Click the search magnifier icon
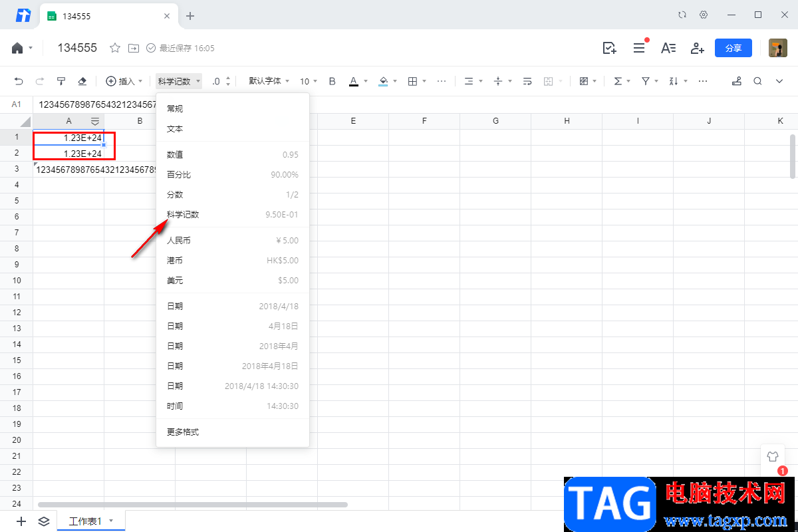The height and width of the screenshot is (532, 798). coord(757,81)
